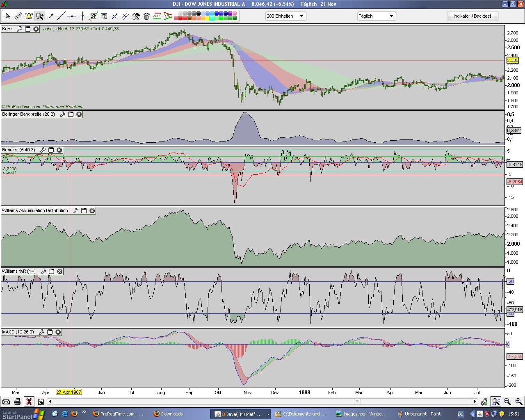Select the arrow pointer tool
This screenshot has width=525, height=420.
[7, 16]
